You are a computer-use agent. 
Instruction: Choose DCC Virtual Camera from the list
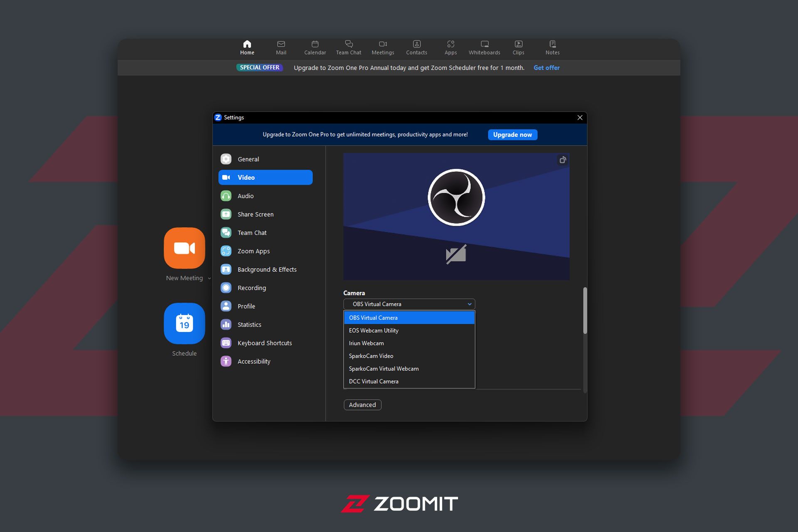409,381
